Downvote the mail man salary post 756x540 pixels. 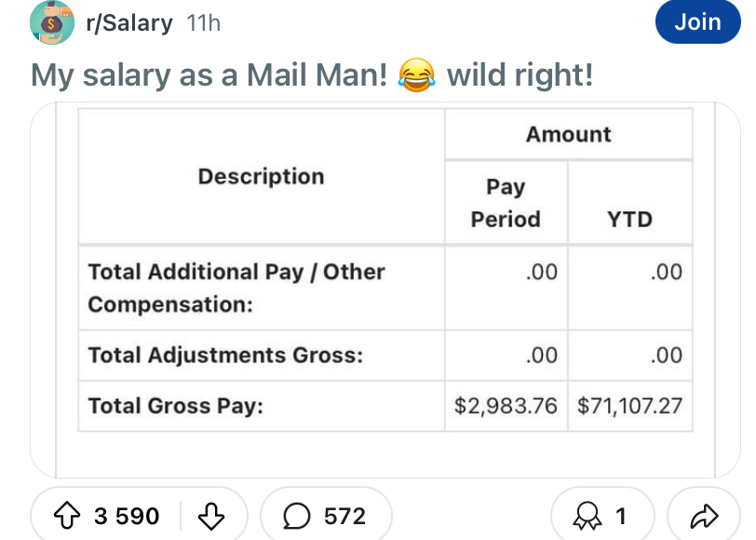pyautogui.click(x=211, y=516)
